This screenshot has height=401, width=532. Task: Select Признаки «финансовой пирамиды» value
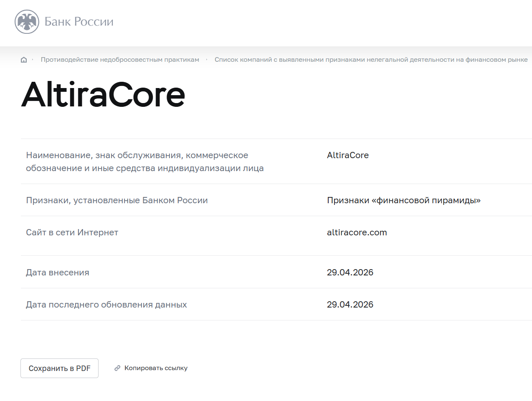[404, 200]
